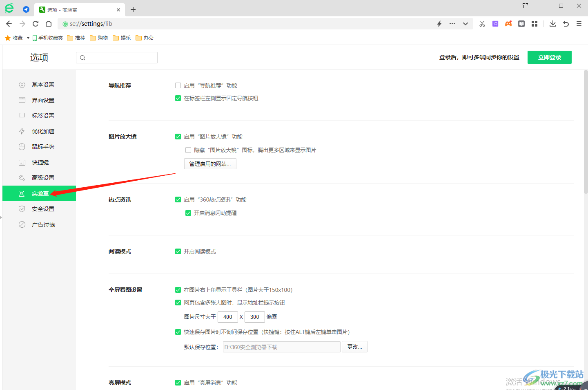Go forward with the forward arrow
588x390 pixels.
pos(22,24)
